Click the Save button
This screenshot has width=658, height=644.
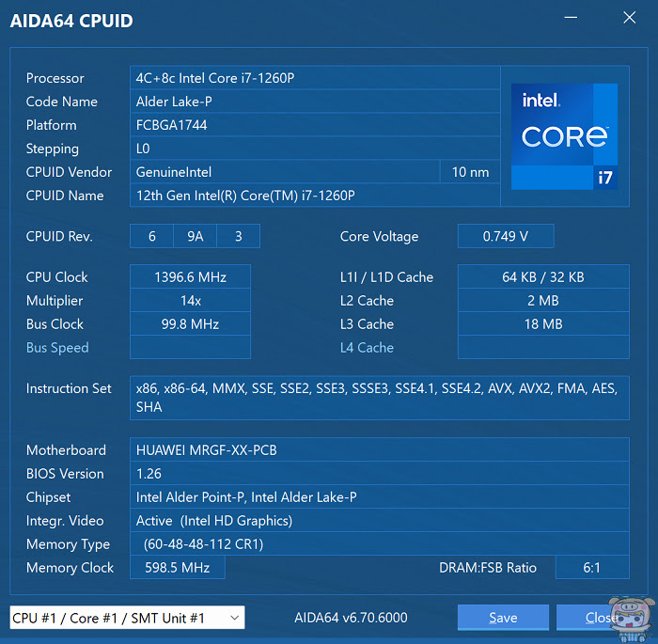click(503, 618)
